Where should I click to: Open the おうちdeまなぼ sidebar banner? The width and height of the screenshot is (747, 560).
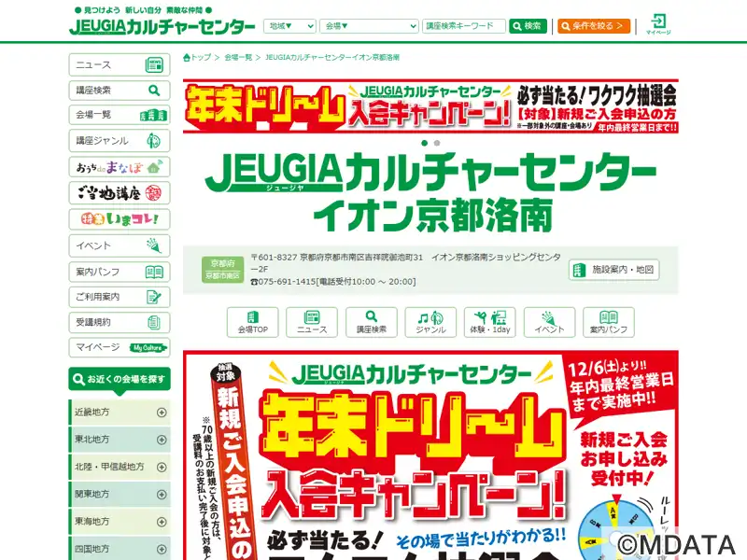point(120,167)
